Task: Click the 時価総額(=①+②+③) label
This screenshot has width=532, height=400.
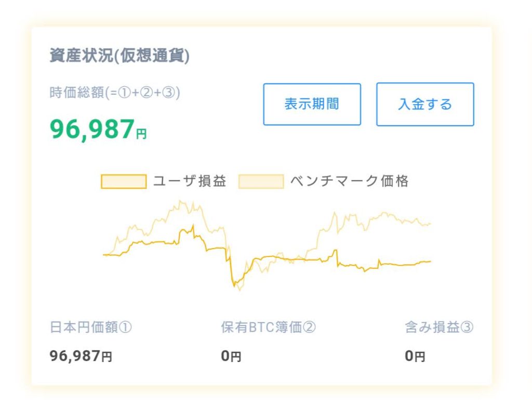Action: click(115, 93)
